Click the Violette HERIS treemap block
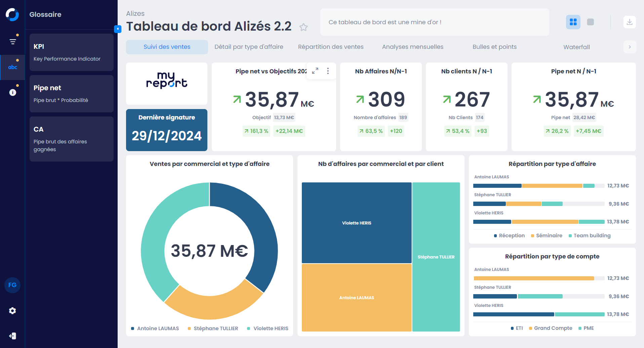 [356, 223]
